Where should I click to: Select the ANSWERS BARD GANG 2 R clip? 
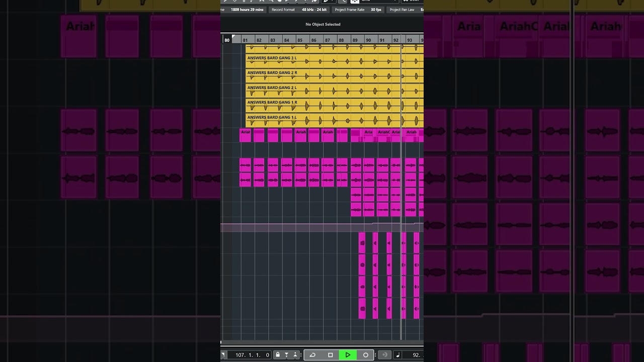point(335,76)
